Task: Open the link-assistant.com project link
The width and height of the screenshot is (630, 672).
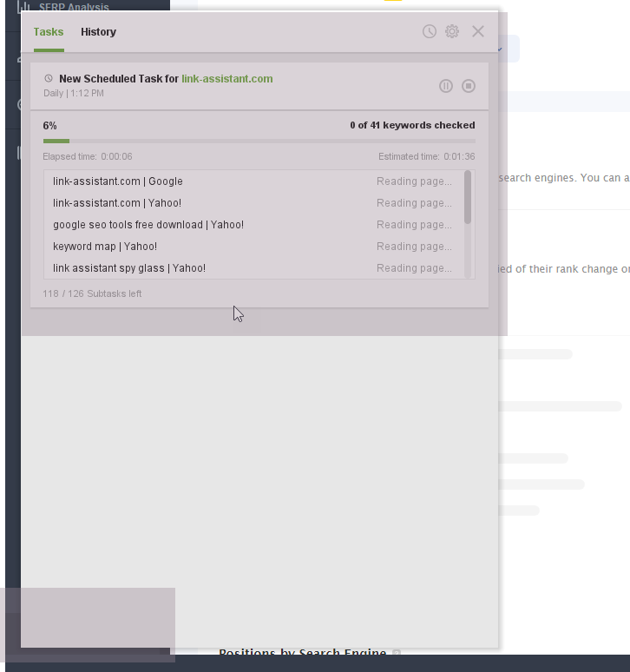Action: point(227,79)
